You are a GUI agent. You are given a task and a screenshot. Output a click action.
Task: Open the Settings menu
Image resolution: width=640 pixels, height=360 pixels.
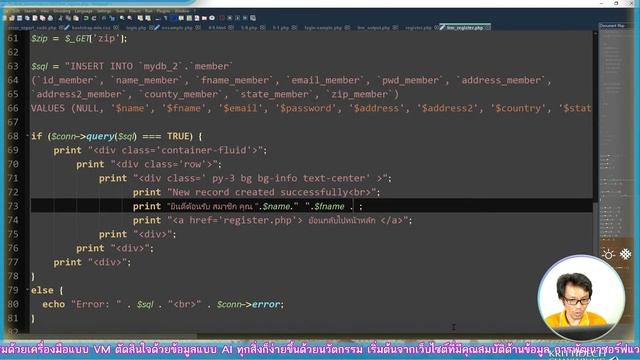tap(104, 11)
